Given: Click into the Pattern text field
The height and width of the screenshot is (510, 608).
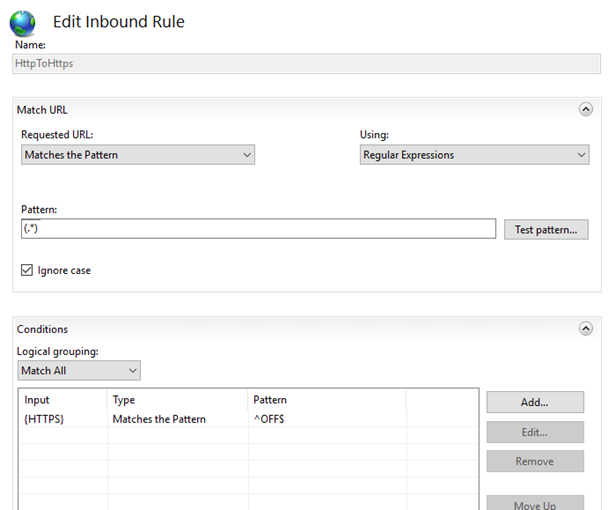Looking at the screenshot, I should tap(259, 229).
